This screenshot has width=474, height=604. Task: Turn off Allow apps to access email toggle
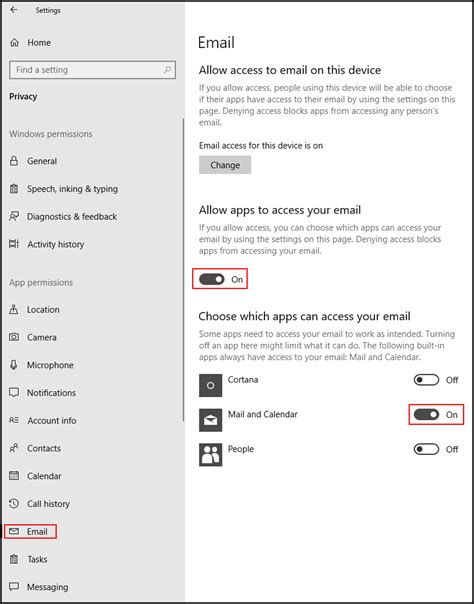211,279
